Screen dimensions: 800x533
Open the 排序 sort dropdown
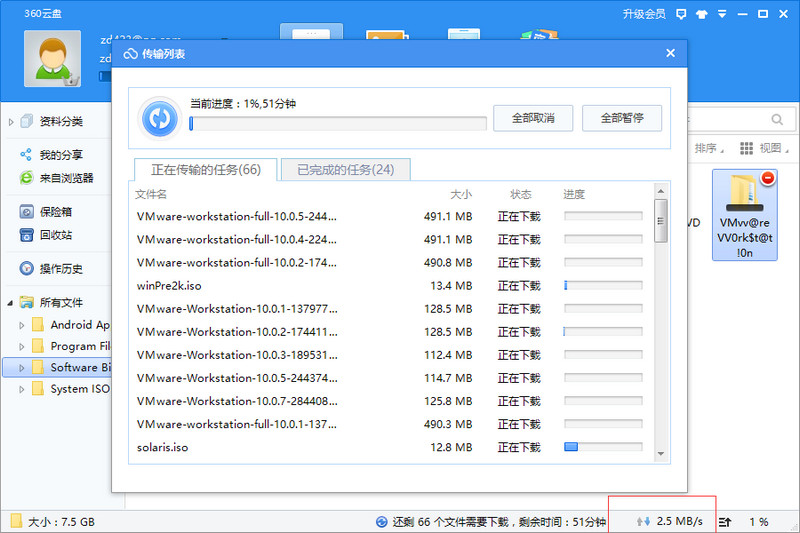pos(709,148)
